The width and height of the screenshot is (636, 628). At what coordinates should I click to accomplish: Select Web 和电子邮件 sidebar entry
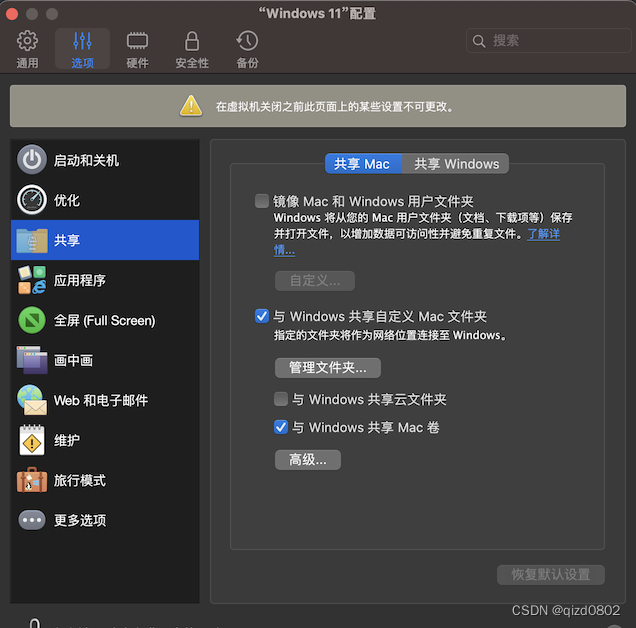[105, 400]
